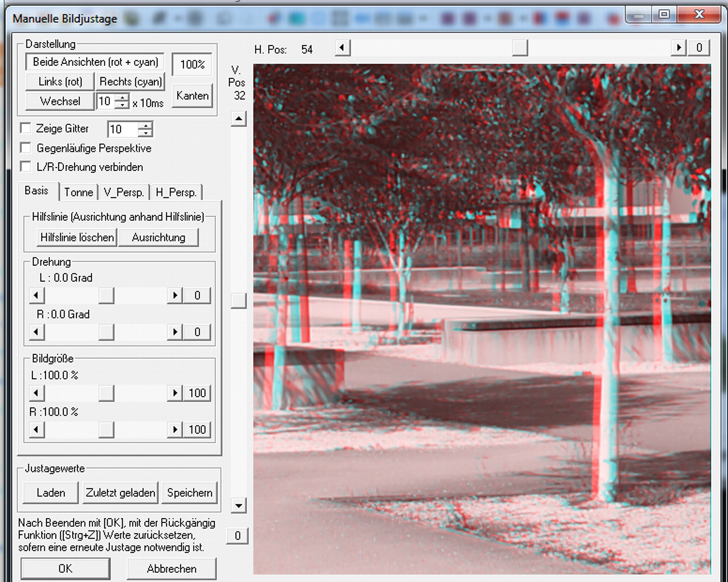728x582 pixels.
Task: Switch to the Basis tab
Action: click(x=36, y=190)
